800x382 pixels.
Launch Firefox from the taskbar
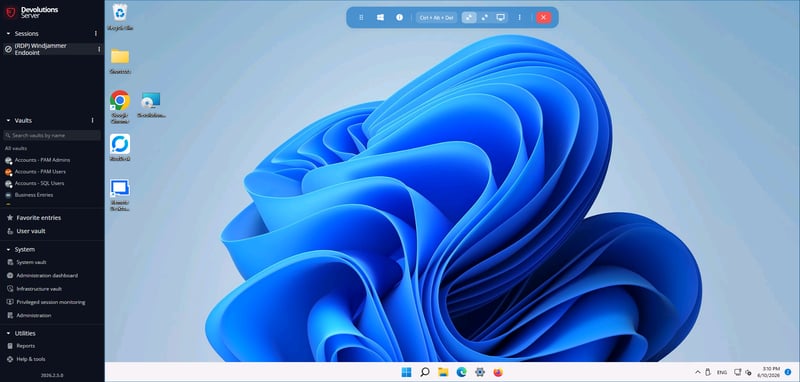click(498, 372)
